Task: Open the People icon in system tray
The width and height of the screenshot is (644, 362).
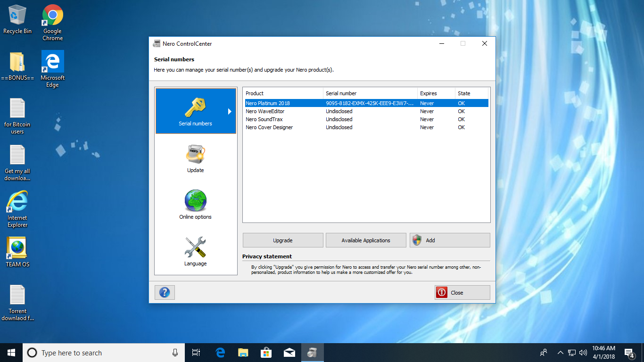Action: click(544, 353)
